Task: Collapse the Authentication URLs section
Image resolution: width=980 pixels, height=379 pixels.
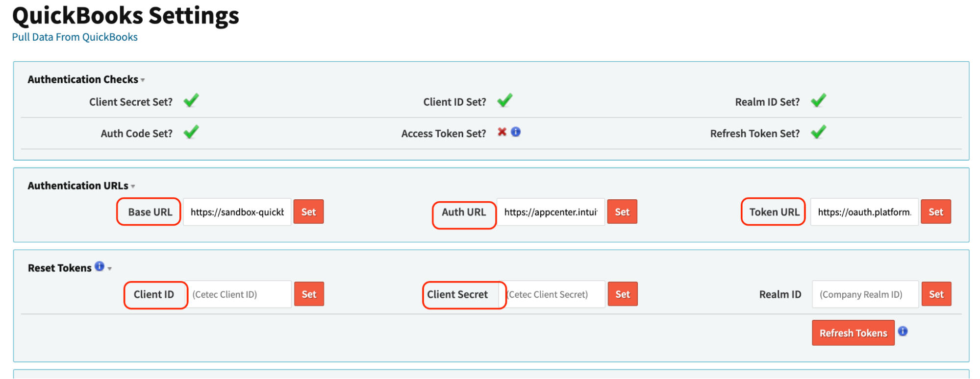Action: coord(133,187)
